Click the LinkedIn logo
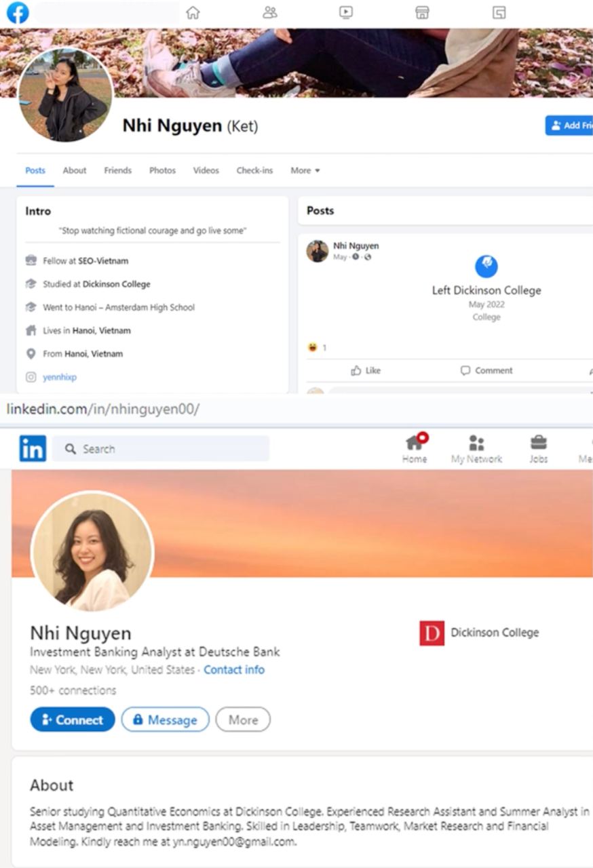Image resolution: width=593 pixels, height=868 pixels. (x=33, y=448)
